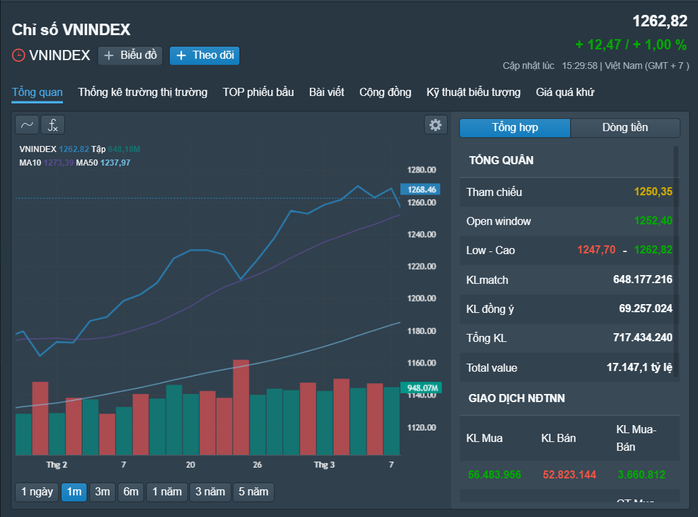This screenshot has height=517, width=698.
Task: Click the side panel vertical scrollbar
Action: [676, 262]
